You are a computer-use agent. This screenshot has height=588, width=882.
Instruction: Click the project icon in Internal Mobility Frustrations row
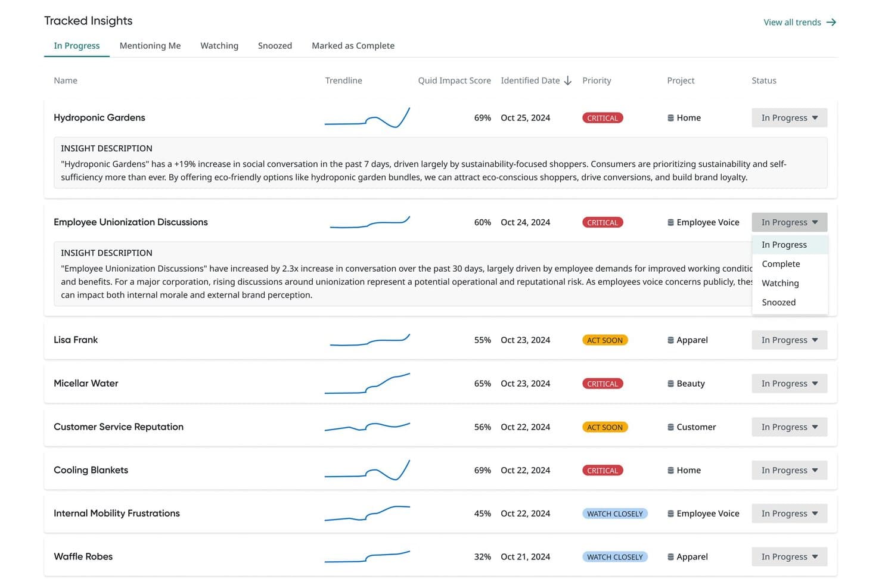coord(670,514)
